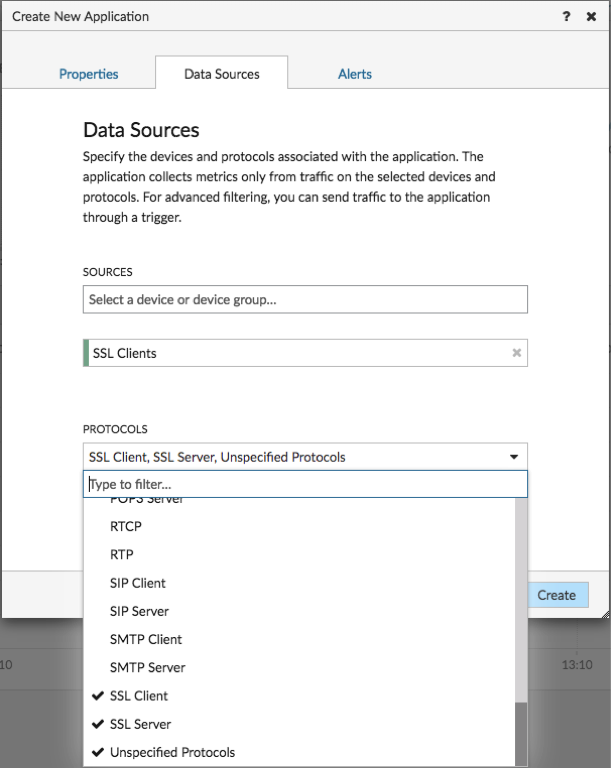The height and width of the screenshot is (769, 611).
Task: Remove the SSL Clients source
Action: [x=516, y=353]
